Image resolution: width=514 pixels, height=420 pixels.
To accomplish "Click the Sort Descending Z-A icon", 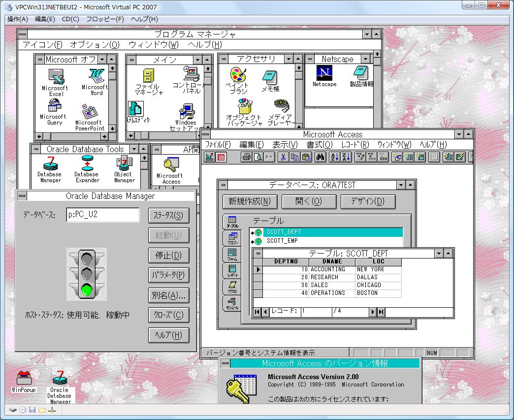I will point(346,158).
